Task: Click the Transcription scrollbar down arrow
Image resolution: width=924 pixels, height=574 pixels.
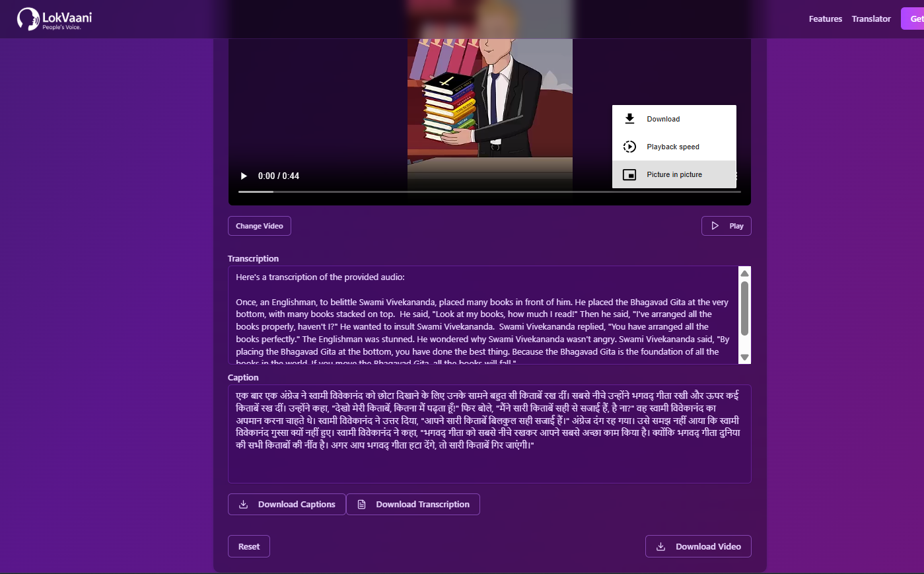Action: point(745,357)
